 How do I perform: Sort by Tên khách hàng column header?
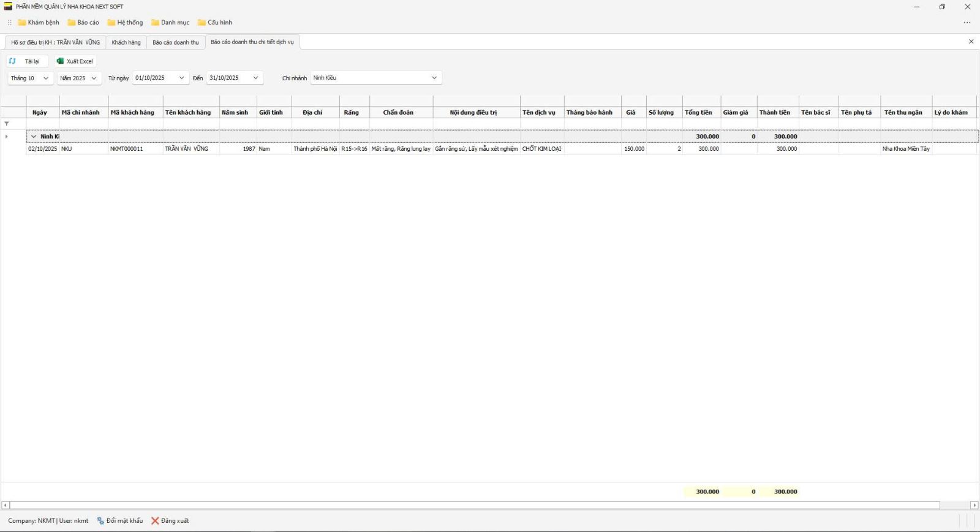coord(188,113)
